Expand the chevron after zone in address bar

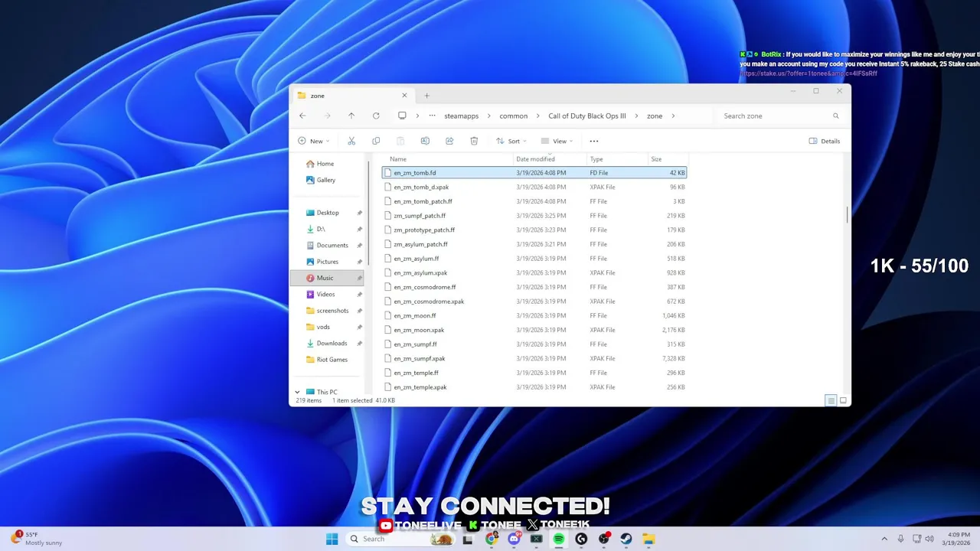pos(673,116)
